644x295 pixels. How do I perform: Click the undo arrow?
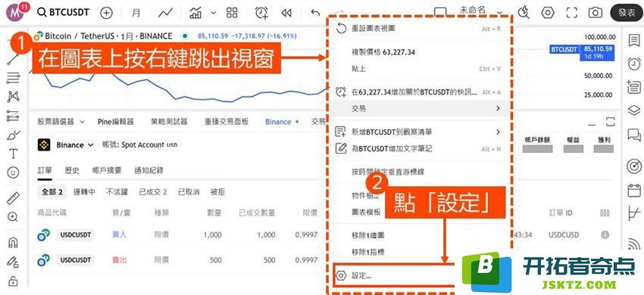[315, 13]
